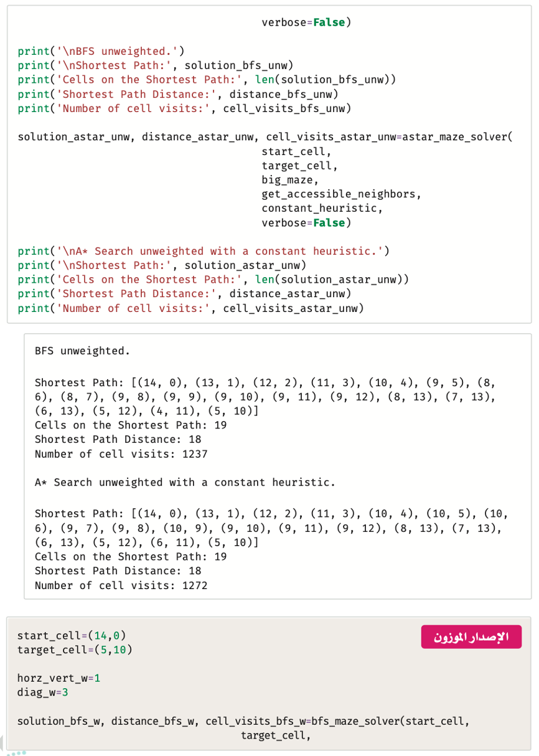
Task: Click 'Number of cell visits: 1272' output line
Action: tap(121, 585)
